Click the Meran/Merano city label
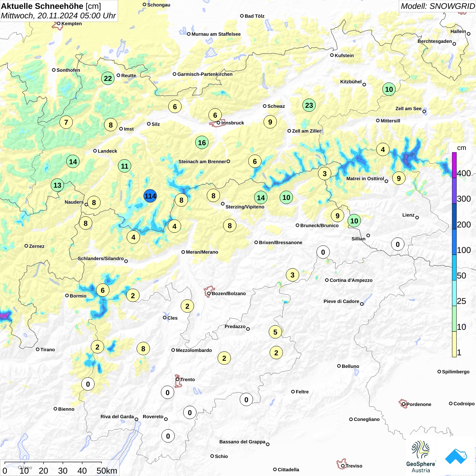476x476 pixels. [202, 252]
